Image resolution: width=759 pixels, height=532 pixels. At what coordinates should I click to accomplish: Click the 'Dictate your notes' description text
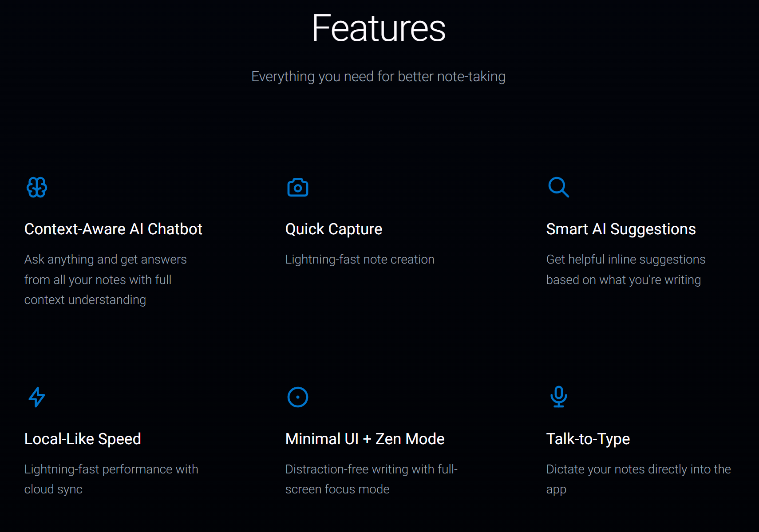639,479
